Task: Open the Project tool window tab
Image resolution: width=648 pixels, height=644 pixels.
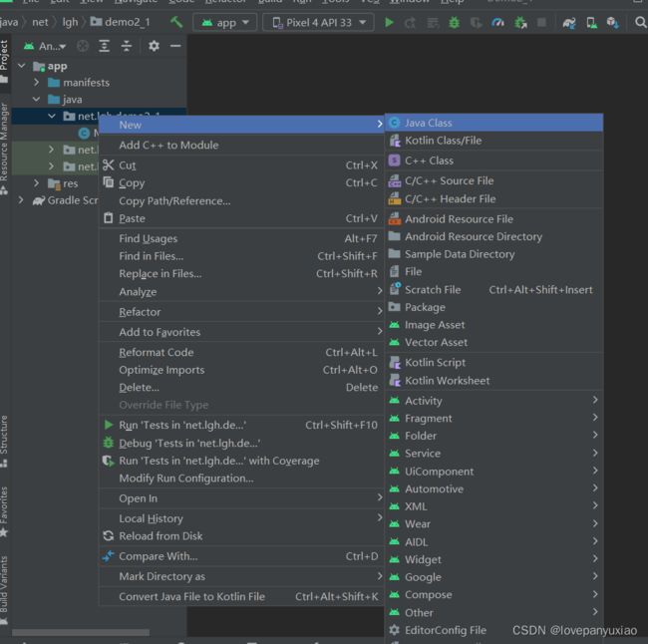Action: (x=4, y=61)
